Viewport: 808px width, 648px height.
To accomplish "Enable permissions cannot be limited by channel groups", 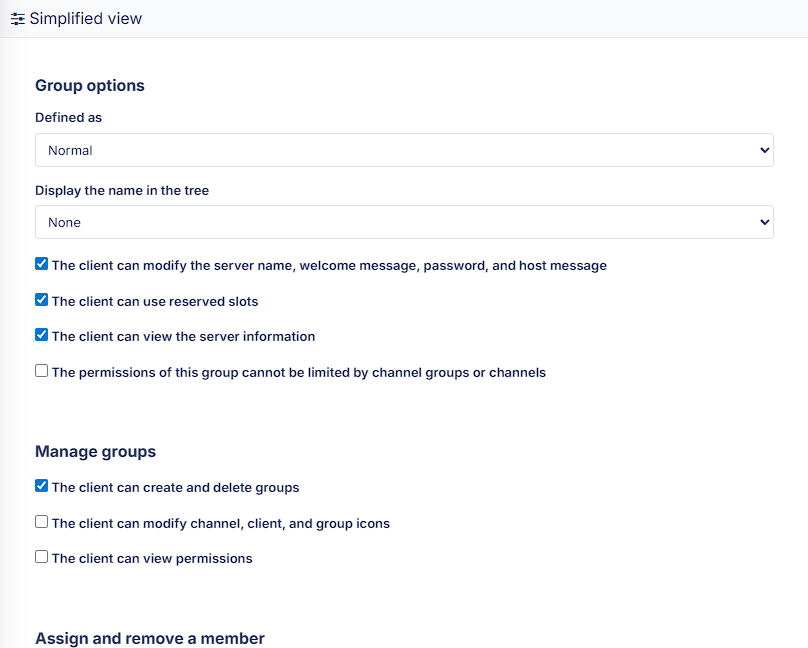I will click(x=41, y=370).
